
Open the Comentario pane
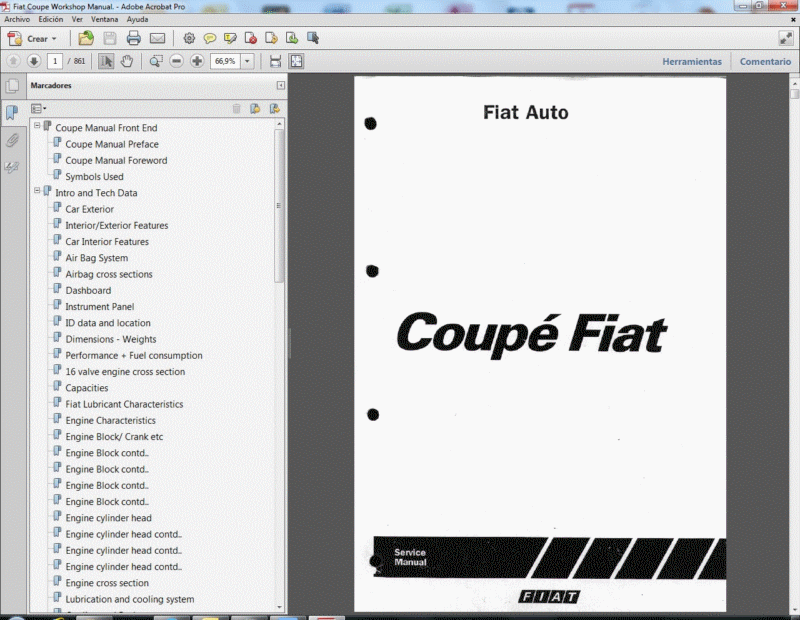[x=765, y=62]
